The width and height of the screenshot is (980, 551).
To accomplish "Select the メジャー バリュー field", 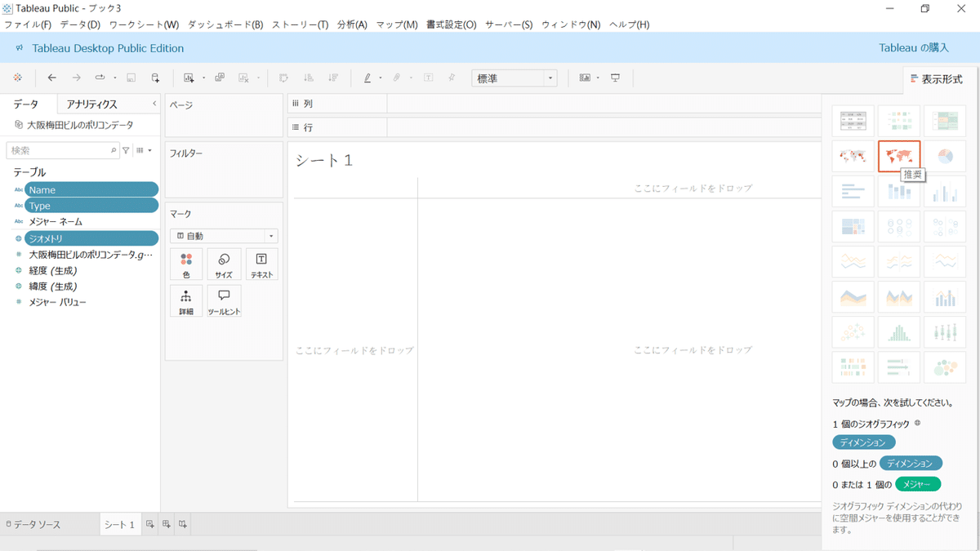I will tap(57, 302).
